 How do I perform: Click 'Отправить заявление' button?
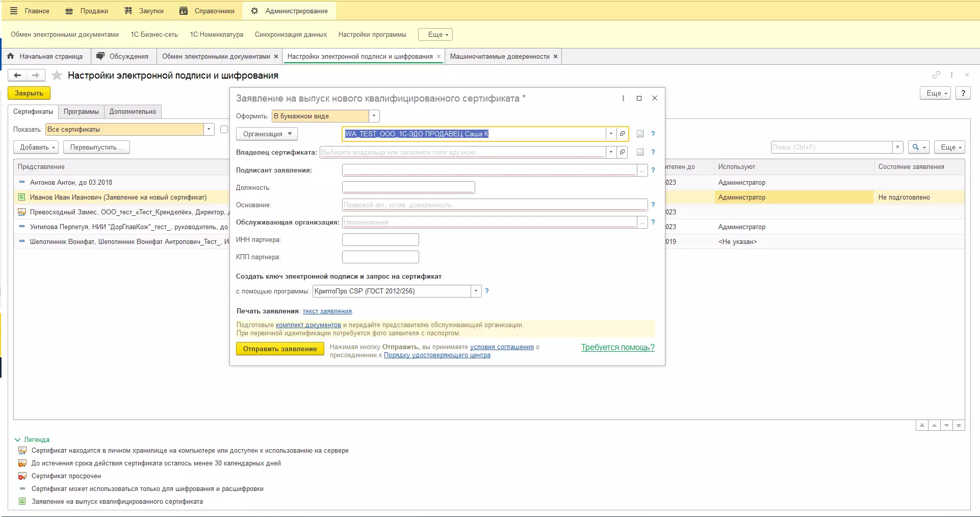pyautogui.click(x=280, y=349)
